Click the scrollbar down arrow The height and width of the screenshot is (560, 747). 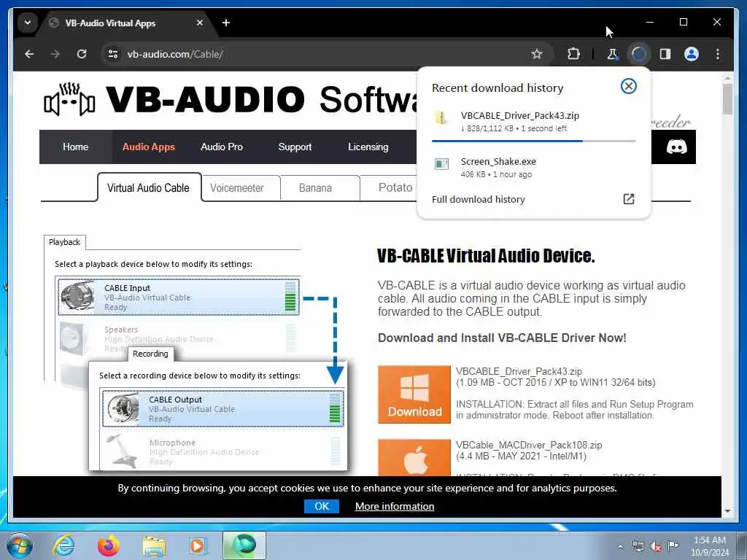(727, 511)
